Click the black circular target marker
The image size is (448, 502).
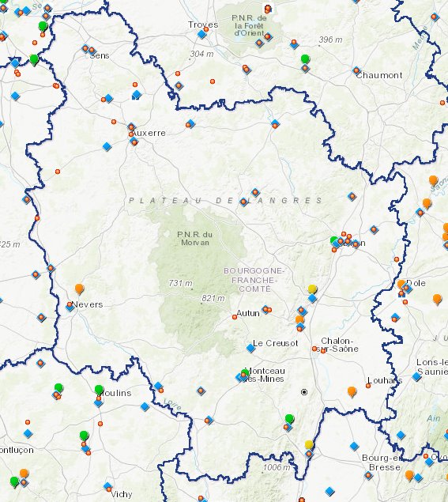(304, 392)
